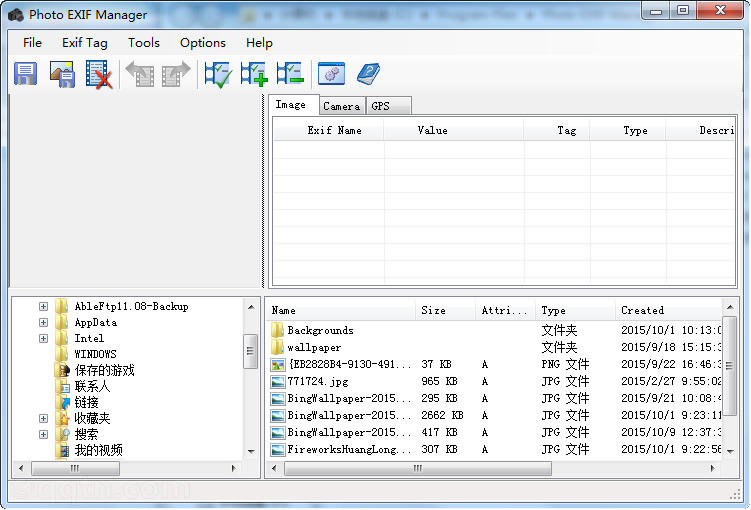The height and width of the screenshot is (510, 751).
Task: Click the 联系人 folder icon
Action: point(63,386)
